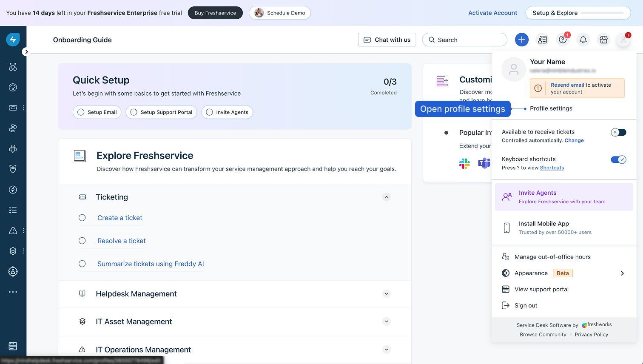
Task: Click the blue plus create-new button
Action: [x=522, y=40]
